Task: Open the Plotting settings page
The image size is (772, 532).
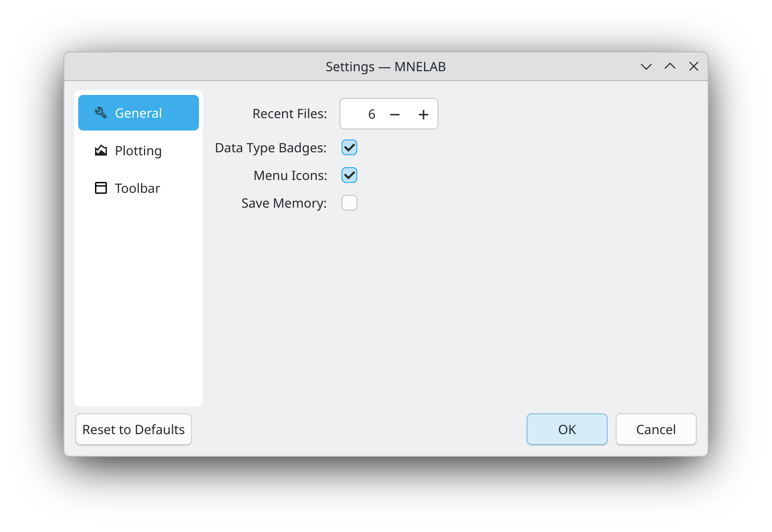Action: pos(139,150)
